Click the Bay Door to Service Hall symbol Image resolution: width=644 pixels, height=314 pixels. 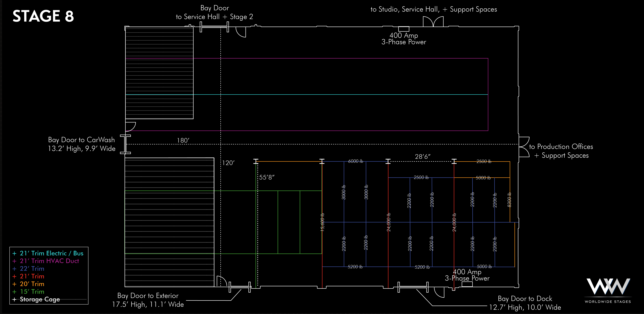click(214, 27)
